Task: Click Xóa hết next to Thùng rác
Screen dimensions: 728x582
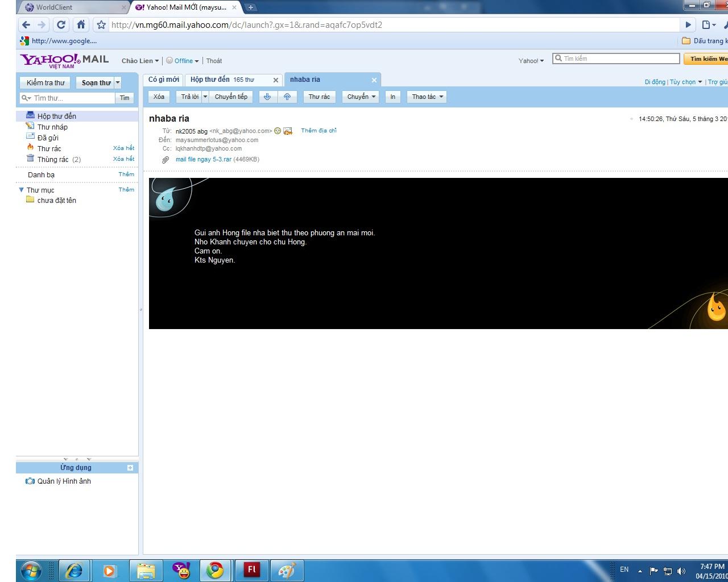Action: coord(123,159)
